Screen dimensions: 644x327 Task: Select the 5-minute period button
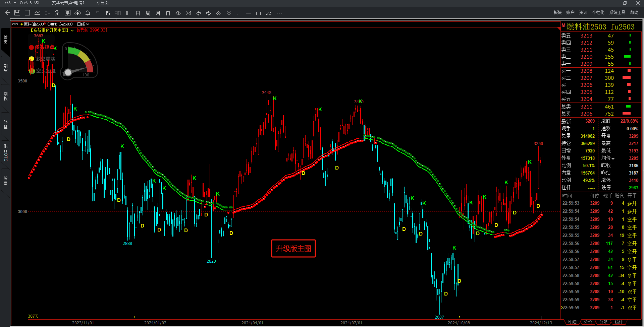point(98,13)
